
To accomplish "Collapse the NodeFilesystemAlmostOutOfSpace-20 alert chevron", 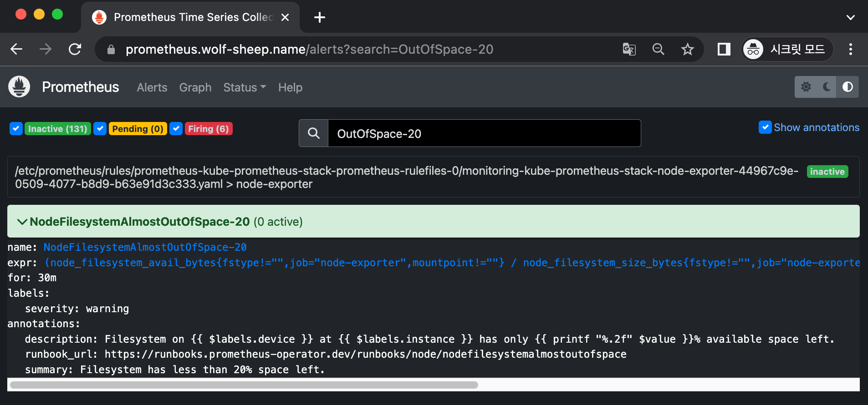I will [22, 222].
